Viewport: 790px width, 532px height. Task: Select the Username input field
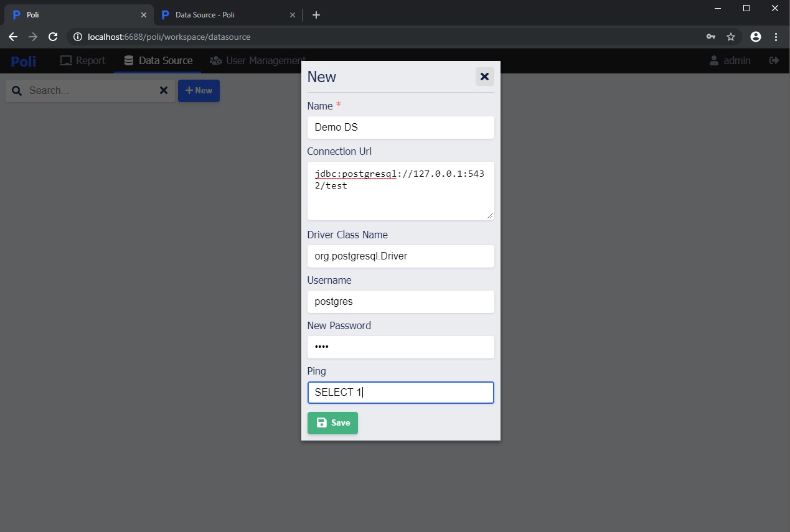tap(401, 302)
